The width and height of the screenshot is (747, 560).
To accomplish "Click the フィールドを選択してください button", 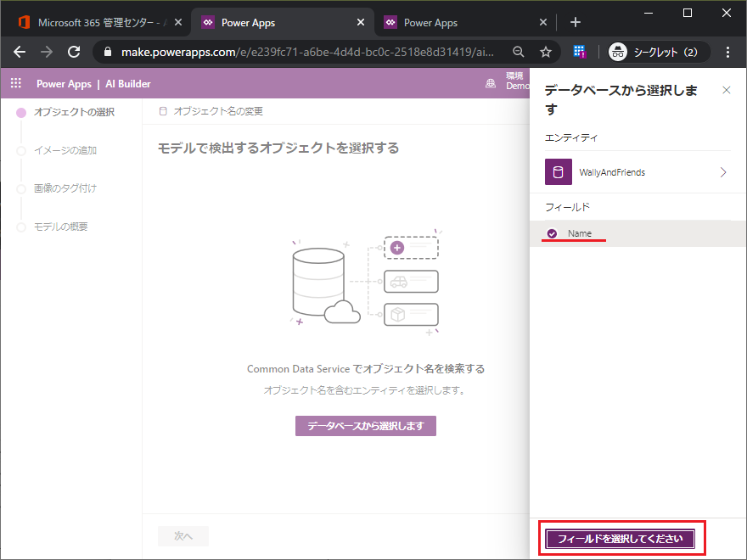I will tap(620, 539).
